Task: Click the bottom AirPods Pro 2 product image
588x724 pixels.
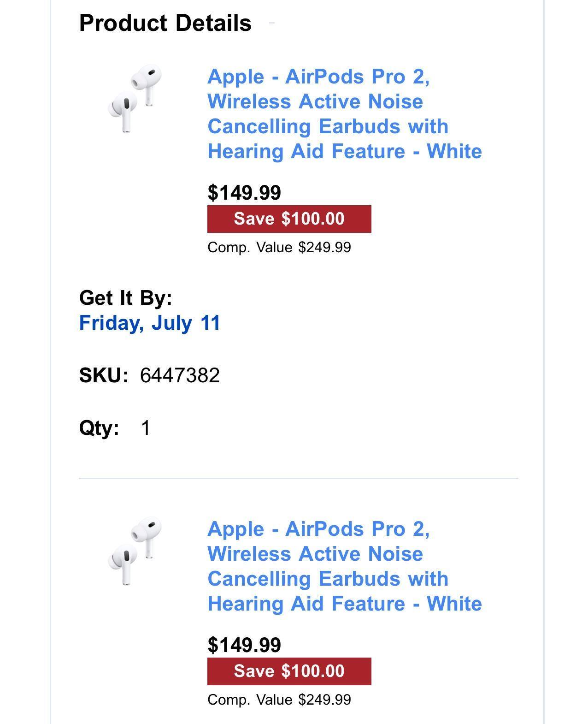Action: point(135,551)
